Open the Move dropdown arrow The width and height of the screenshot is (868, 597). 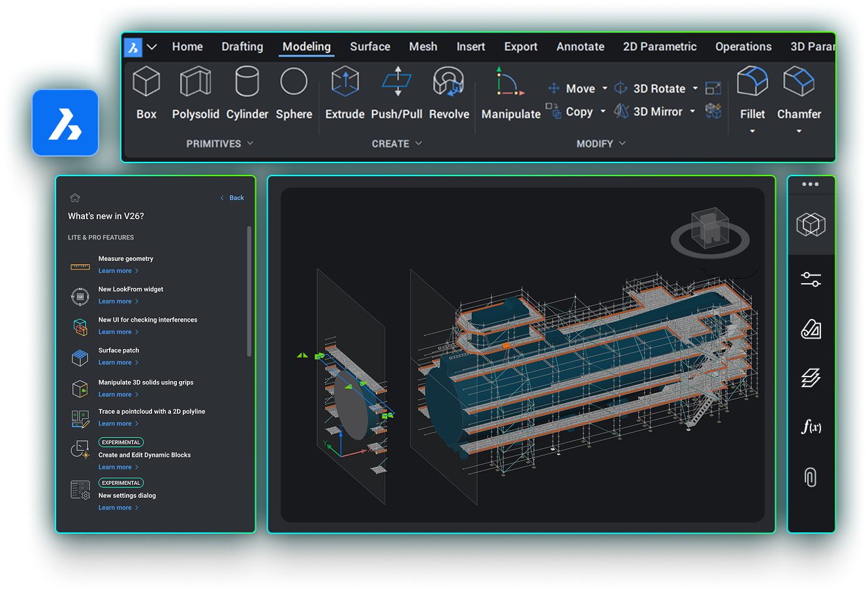click(604, 89)
